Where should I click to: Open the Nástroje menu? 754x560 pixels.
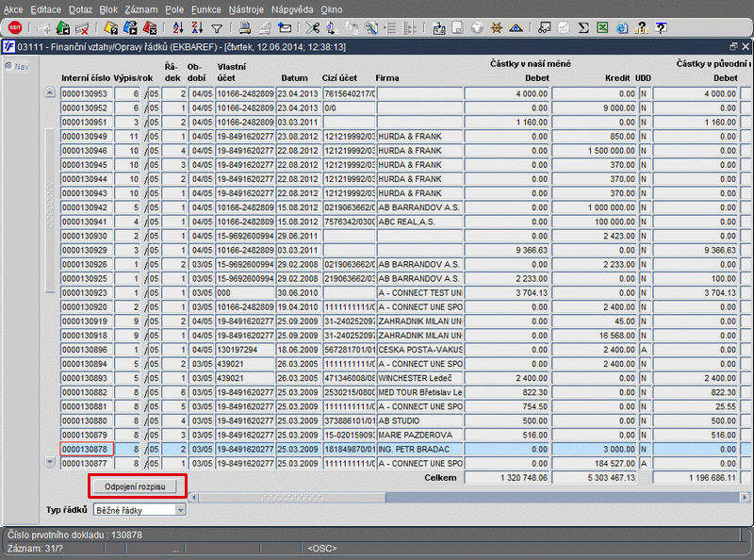pyautogui.click(x=246, y=9)
